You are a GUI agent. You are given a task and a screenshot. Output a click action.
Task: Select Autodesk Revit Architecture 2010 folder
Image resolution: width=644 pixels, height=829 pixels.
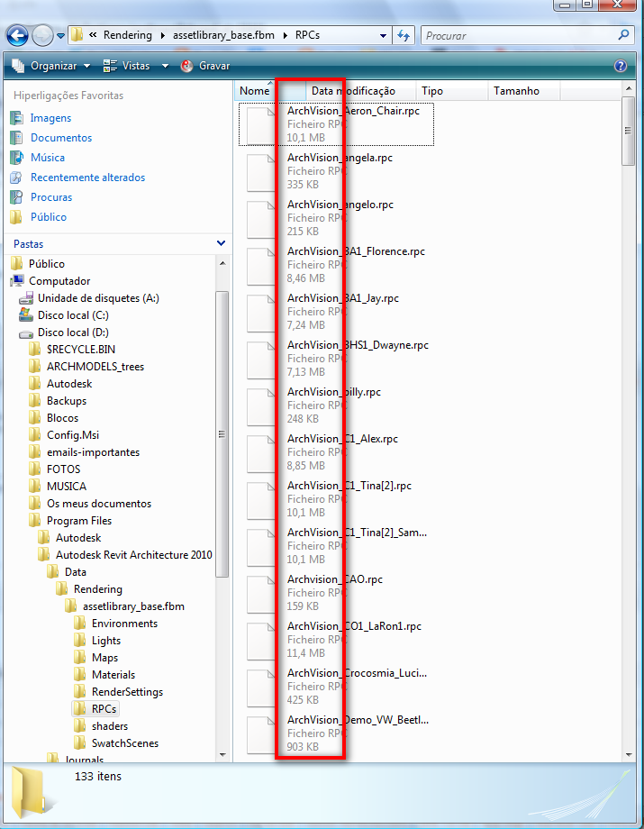point(133,554)
